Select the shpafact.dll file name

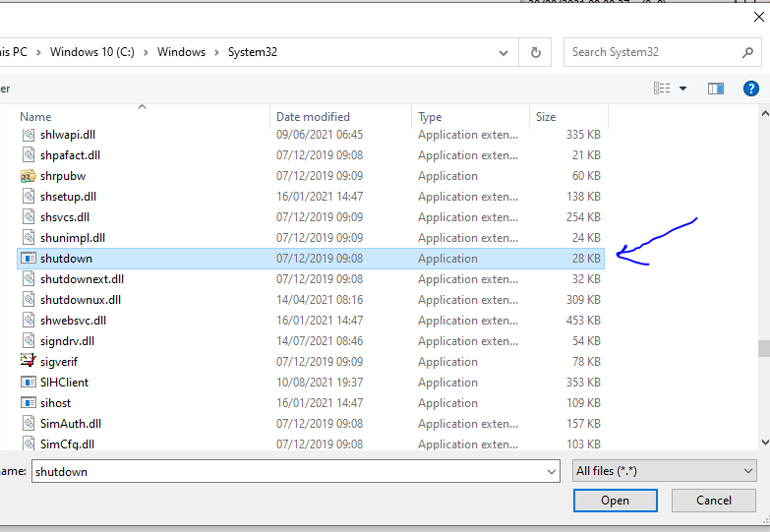point(70,155)
